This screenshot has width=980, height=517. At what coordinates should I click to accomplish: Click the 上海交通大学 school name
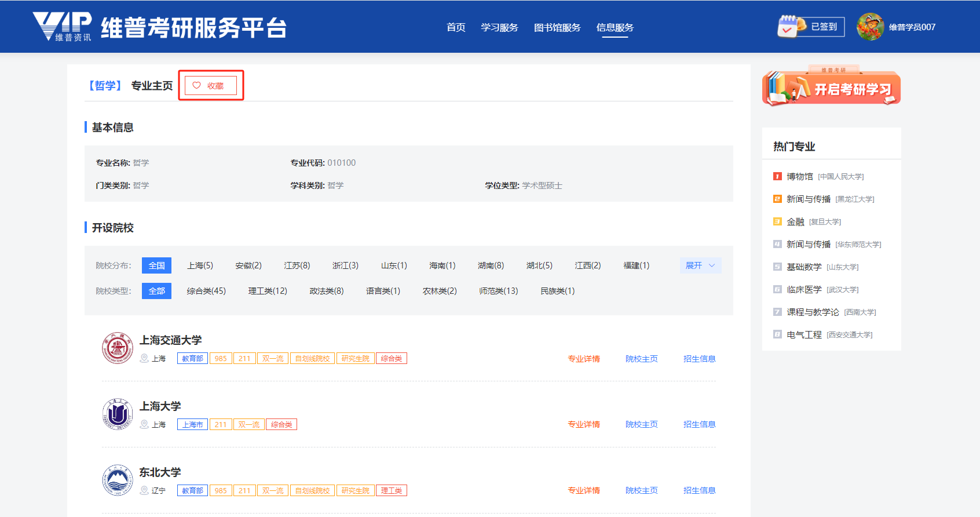point(170,340)
